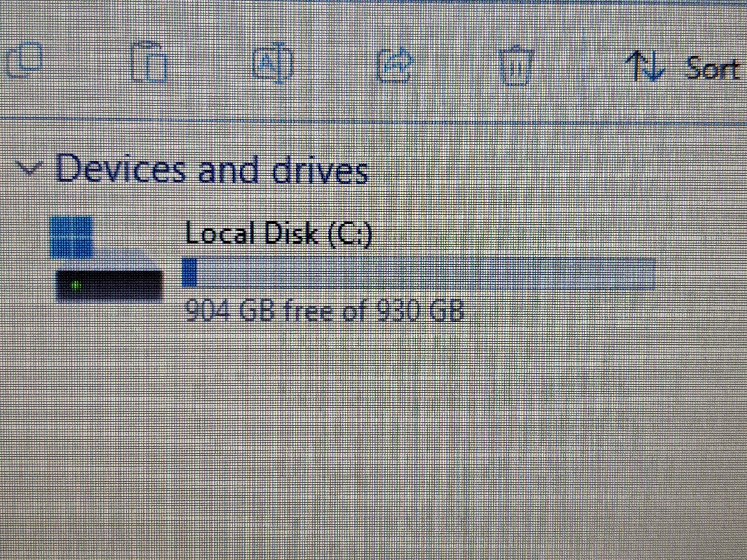Select the Devices and drives group header
This screenshot has width=747, height=560.
tap(212, 168)
